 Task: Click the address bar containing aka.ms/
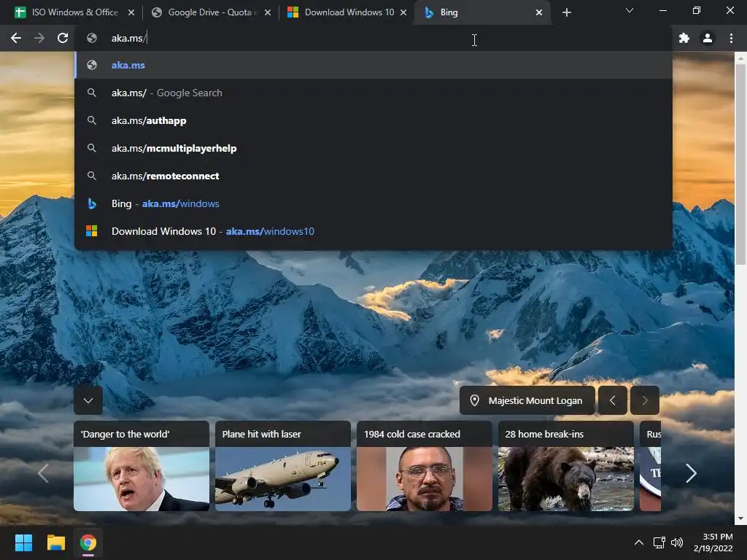pyautogui.click(x=374, y=38)
